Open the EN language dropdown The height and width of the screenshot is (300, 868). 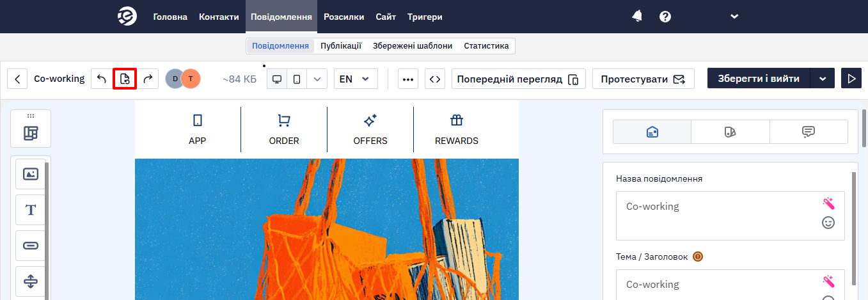click(356, 79)
